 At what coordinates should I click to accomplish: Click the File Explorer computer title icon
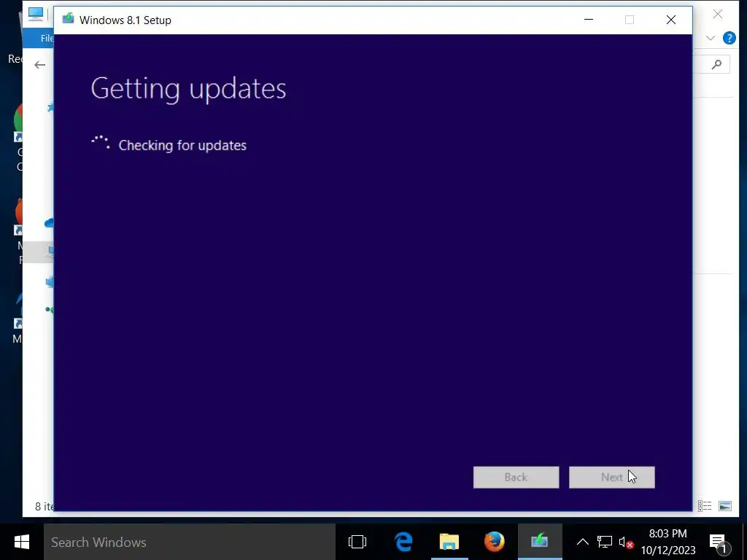click(x=35, y=14)
